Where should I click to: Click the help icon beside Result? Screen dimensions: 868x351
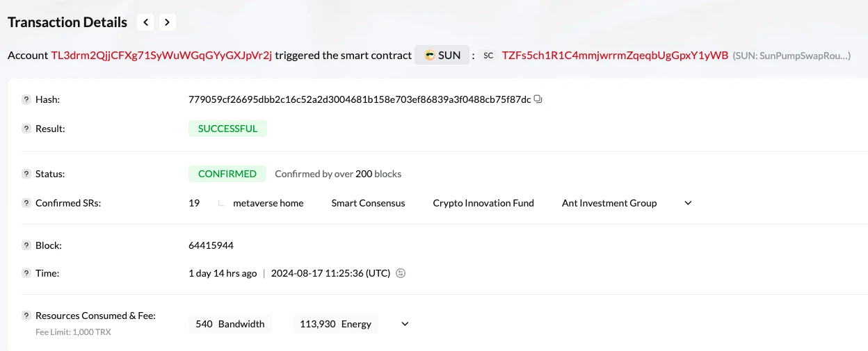[x=26, y=129]
